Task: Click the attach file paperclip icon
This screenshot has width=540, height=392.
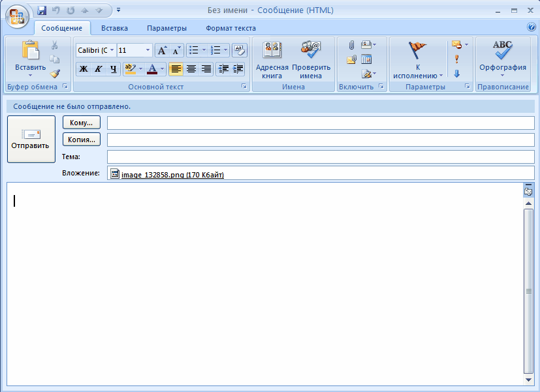Action: [x=351, y=45]
